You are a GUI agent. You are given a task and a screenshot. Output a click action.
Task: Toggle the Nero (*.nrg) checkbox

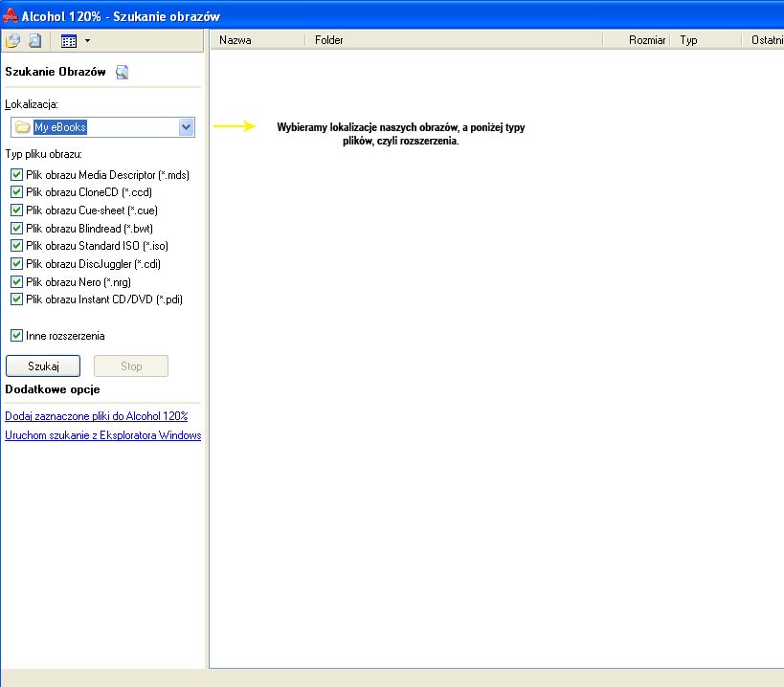(x=16, y=282)
